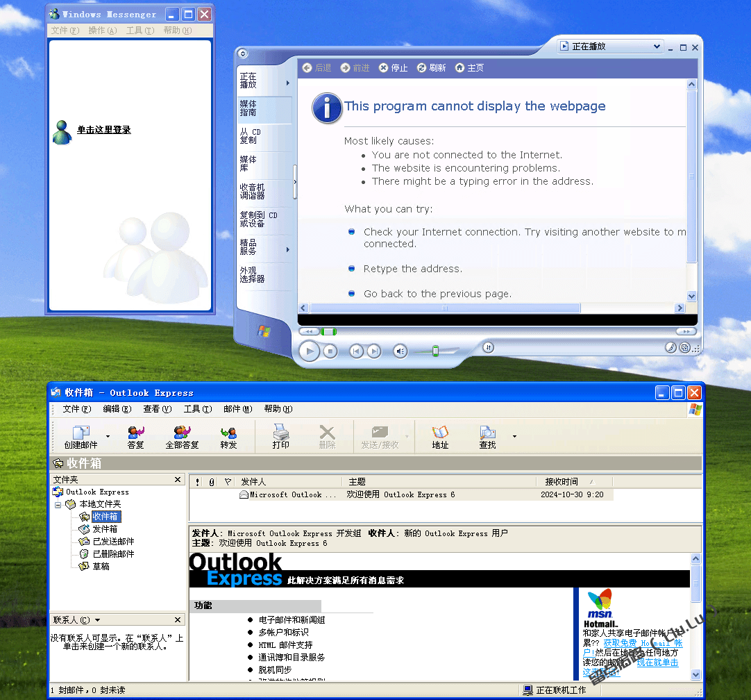Open the Message (邮件) menu in Outlook Express
The height and width of the screenshot is (700, 751).
tap(237, 409)
